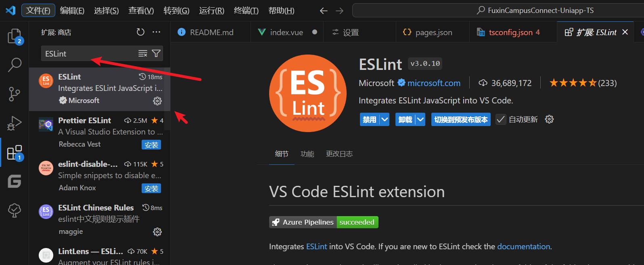Image resolution: width=644 pixels, height=265 pixels.
Task: Open the 编辑(E) menu
Action: tap(72, 11)
